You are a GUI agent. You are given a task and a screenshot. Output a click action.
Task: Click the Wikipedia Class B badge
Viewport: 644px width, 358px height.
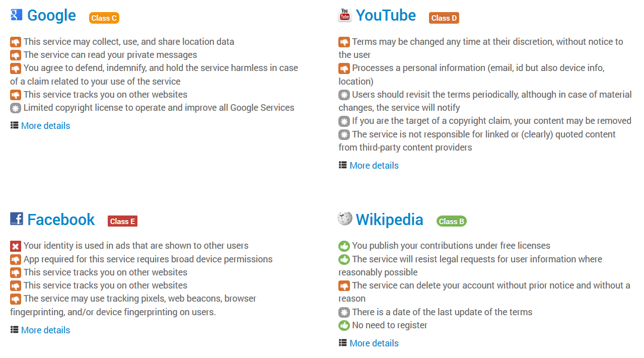[451, 221]
